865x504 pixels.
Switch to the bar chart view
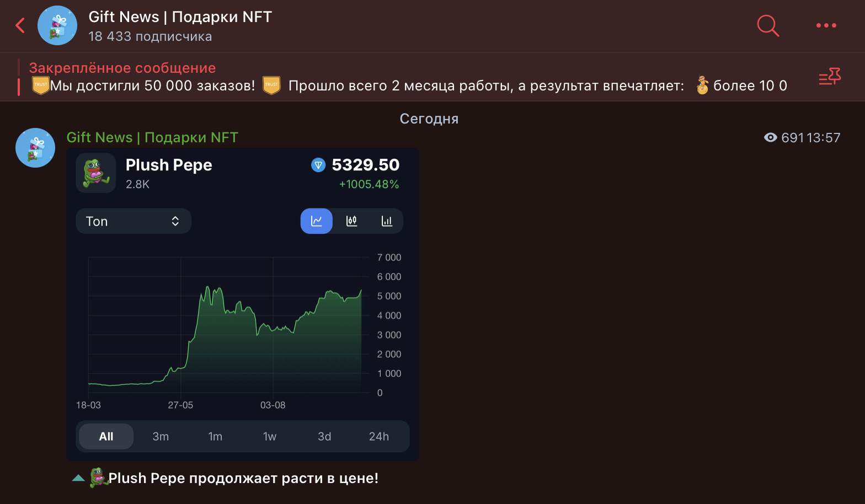click(387, 221)
